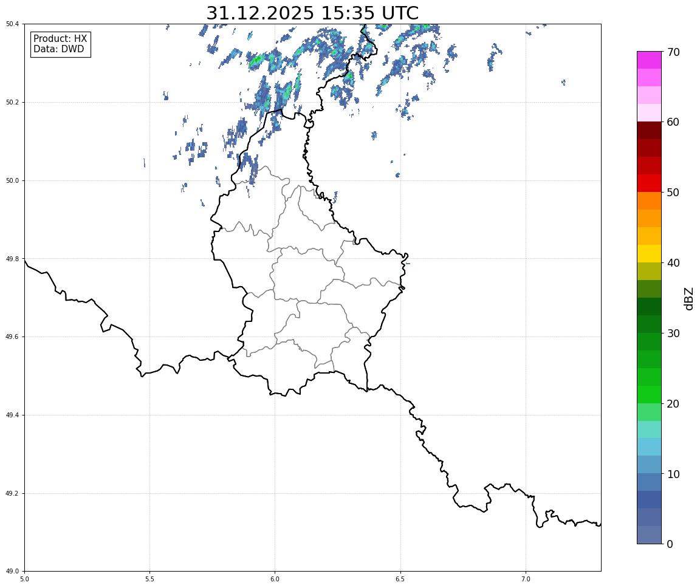
Task: Click the '5.5' longitude tick label
Action: (x=150, y=579)
